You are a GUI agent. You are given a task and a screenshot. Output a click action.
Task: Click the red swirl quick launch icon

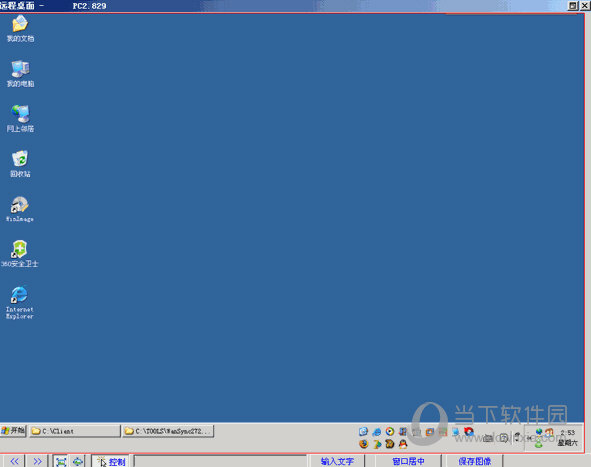point(469,431)
